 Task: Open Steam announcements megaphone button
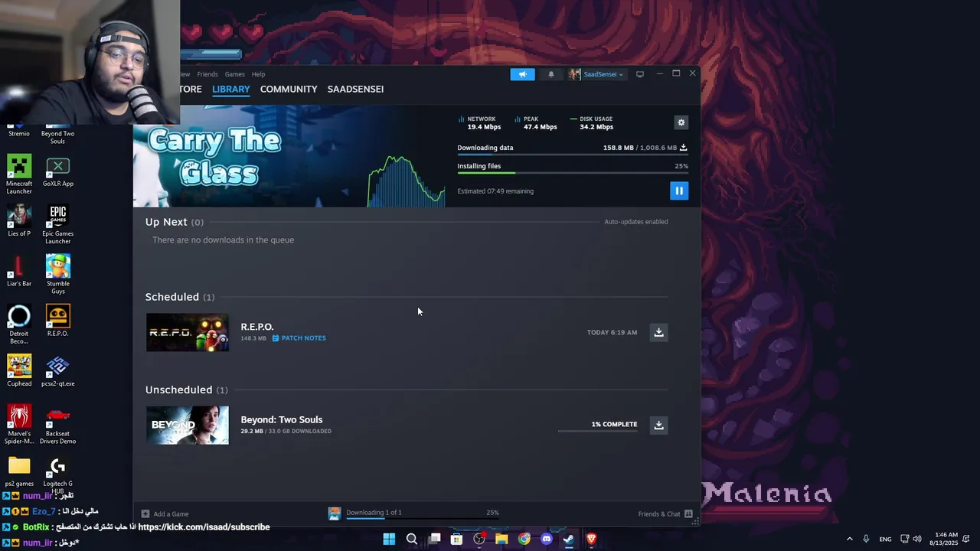click(522, 74)
